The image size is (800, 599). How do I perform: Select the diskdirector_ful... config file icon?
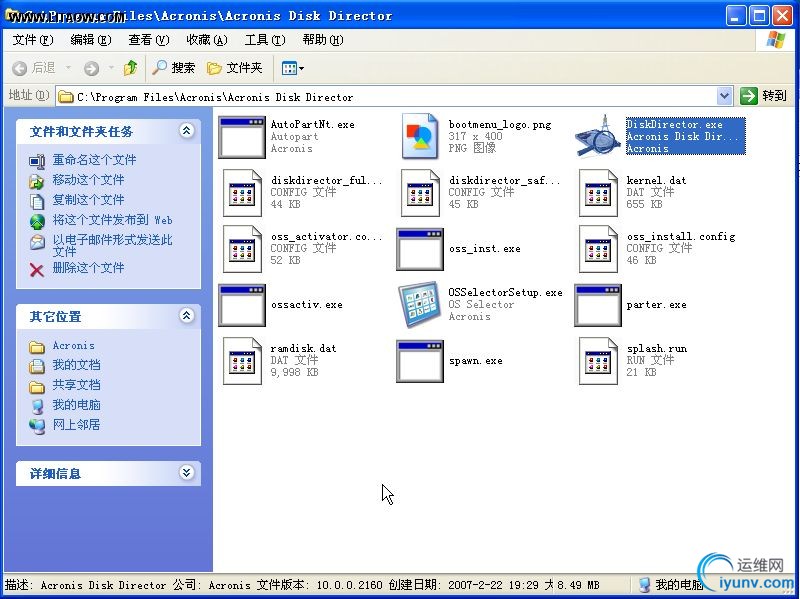(x=242, y=193)
